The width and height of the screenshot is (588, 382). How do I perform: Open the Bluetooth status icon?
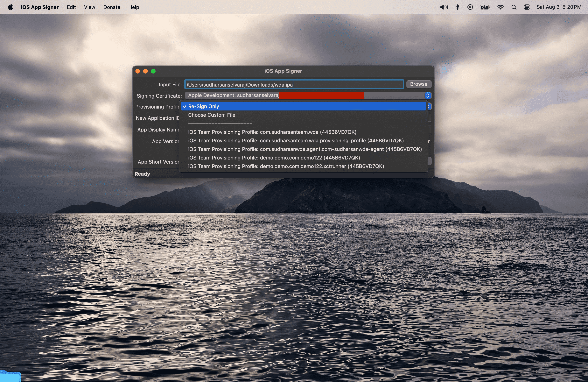pyautogui.click(x=457, y=7)
